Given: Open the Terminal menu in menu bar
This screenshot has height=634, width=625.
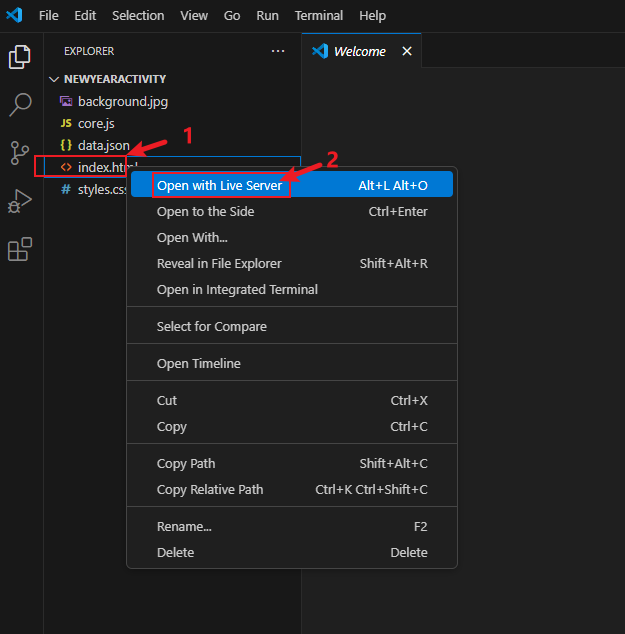Looking at the screenshot, I should click(x=319, y=15).
